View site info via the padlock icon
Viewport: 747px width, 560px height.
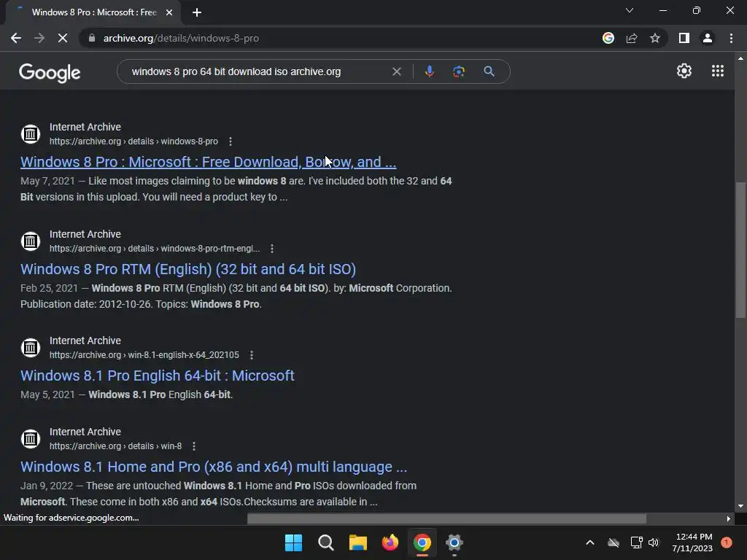tap(92, 38)
